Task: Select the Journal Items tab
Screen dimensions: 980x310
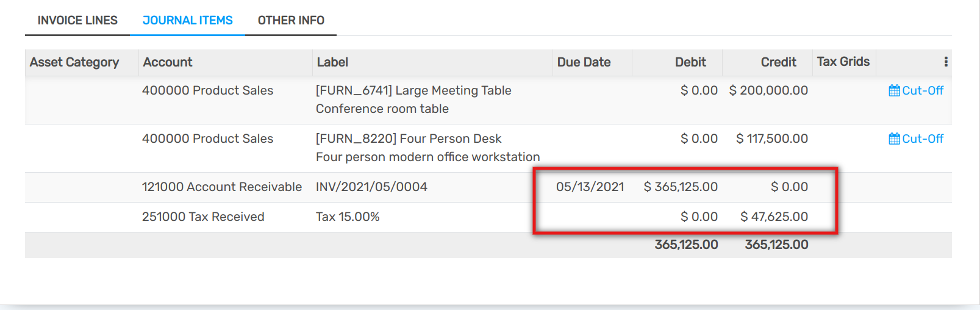Action: coord(187,20)
